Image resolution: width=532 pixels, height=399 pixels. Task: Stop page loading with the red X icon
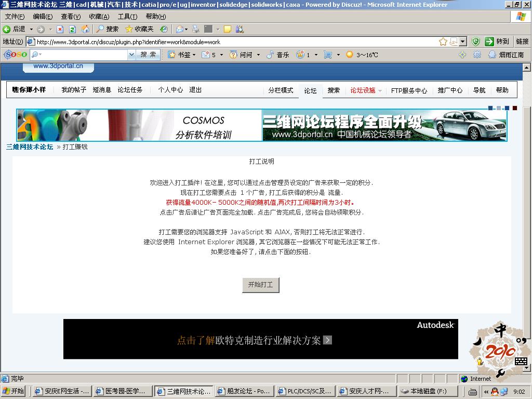pyautogui.click(x=60, y=29)
